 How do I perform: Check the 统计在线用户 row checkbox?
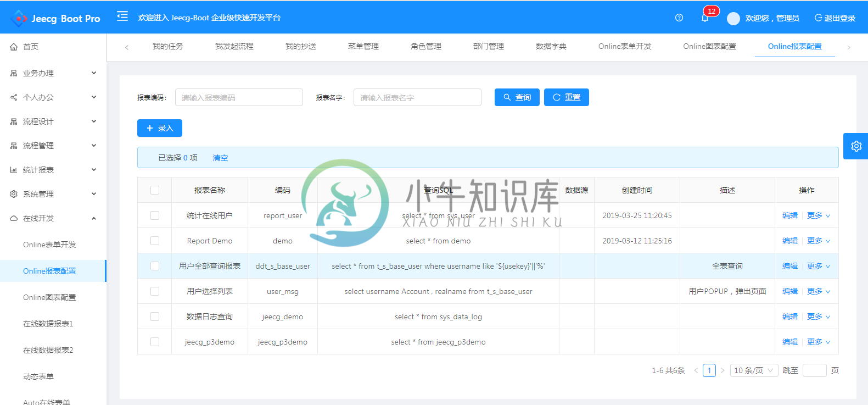point(155,215)
